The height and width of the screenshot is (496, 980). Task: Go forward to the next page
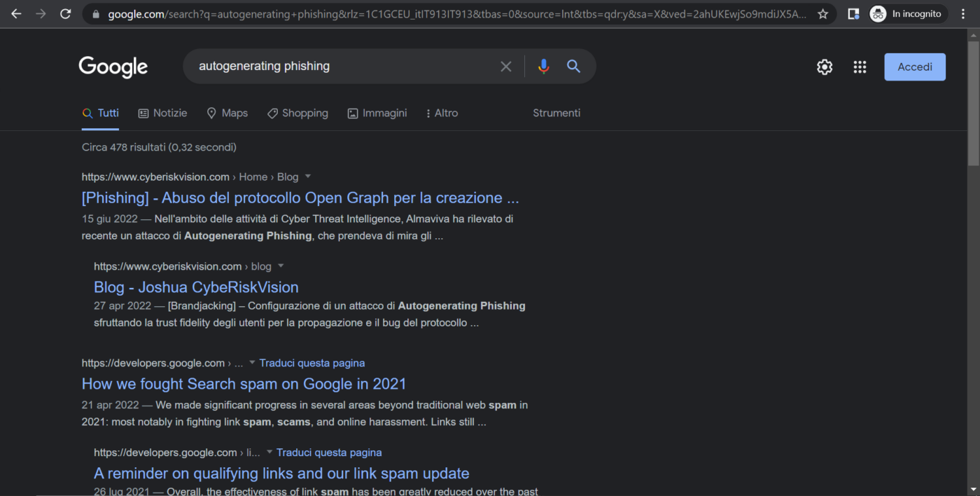click(x=41, y=14)
